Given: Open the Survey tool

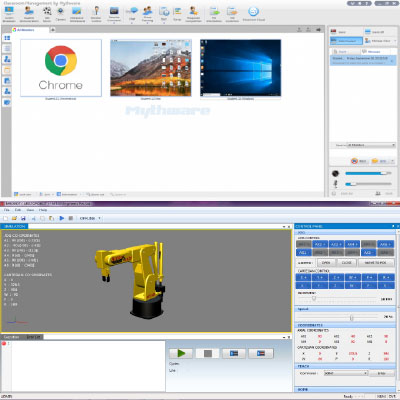Looking at the screenshot, I should (177, 14).
